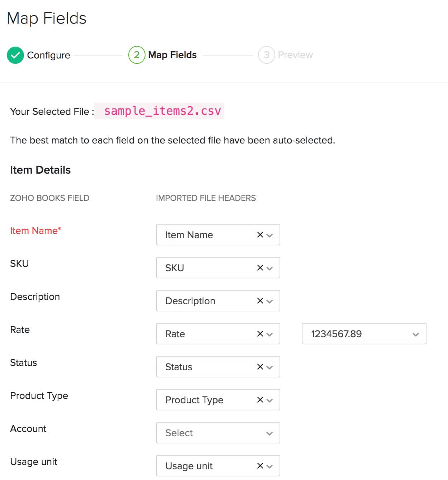Image resolution: width=448 pixels, height=480 pixels.
Task: Click the green Configure checkmark icon
Action: 15,55
